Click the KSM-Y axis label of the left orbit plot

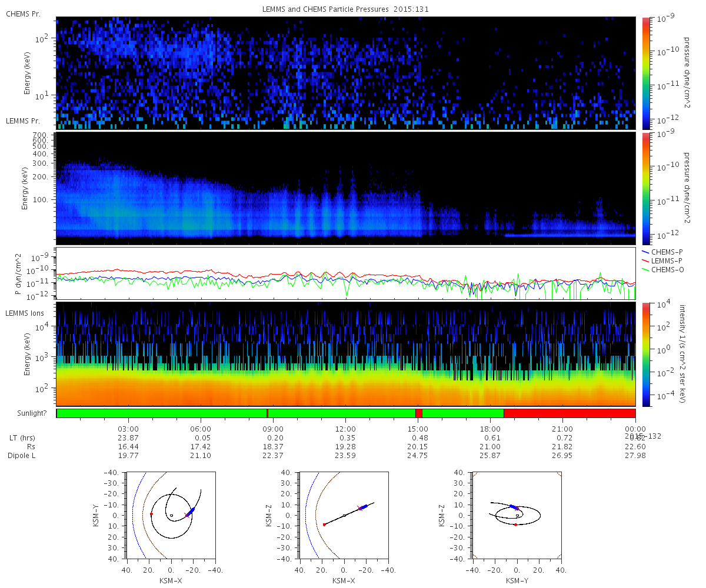coord(97,515)
